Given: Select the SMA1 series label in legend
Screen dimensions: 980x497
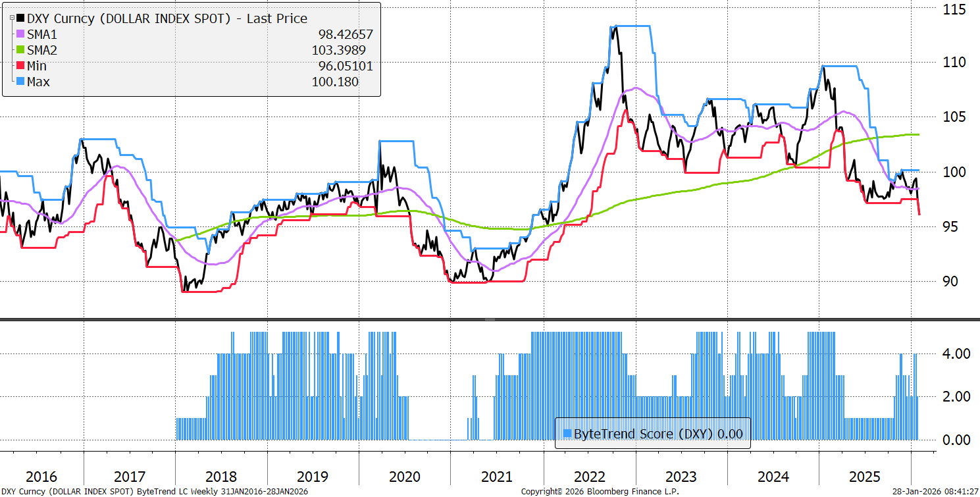Looking at the screenshot, I should [x=41, y=34].
